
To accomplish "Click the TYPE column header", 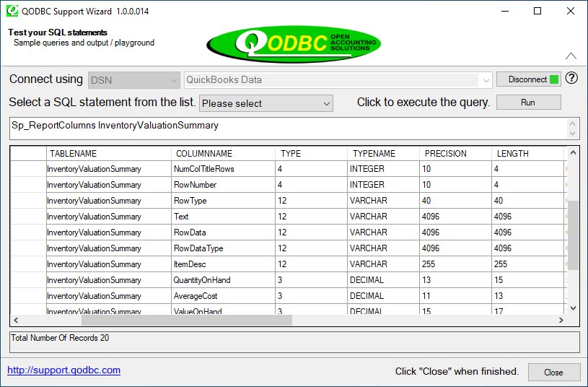I will coord(311,154).
